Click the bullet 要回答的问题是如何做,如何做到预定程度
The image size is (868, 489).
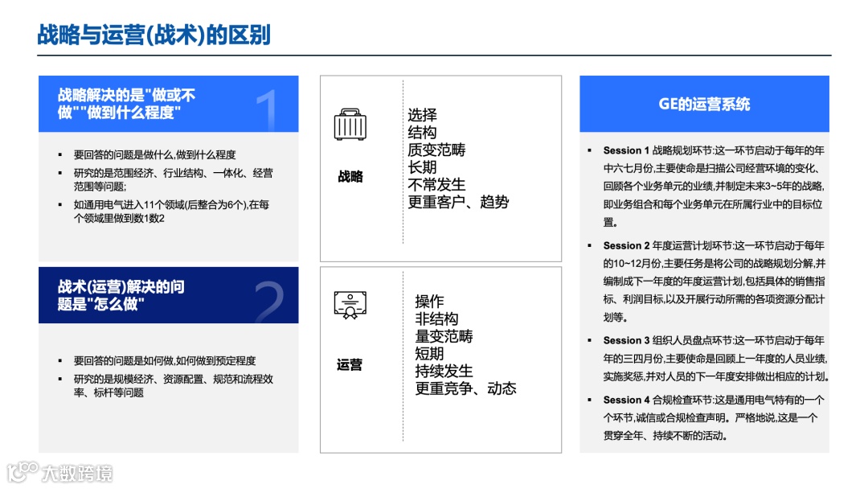click(165, 360)
